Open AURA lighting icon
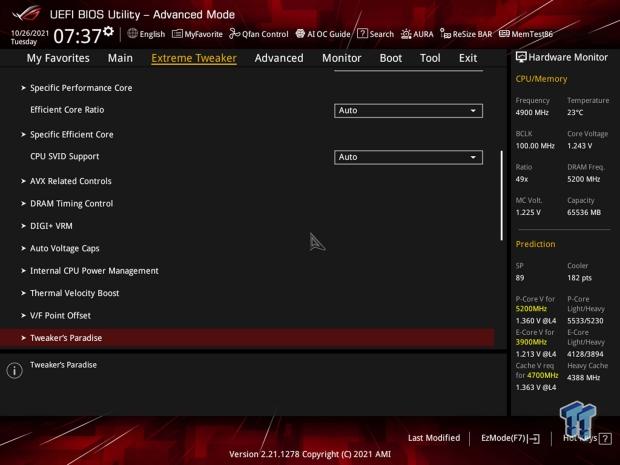The height and width of the screenshot is (465, 620). point(406,34)
